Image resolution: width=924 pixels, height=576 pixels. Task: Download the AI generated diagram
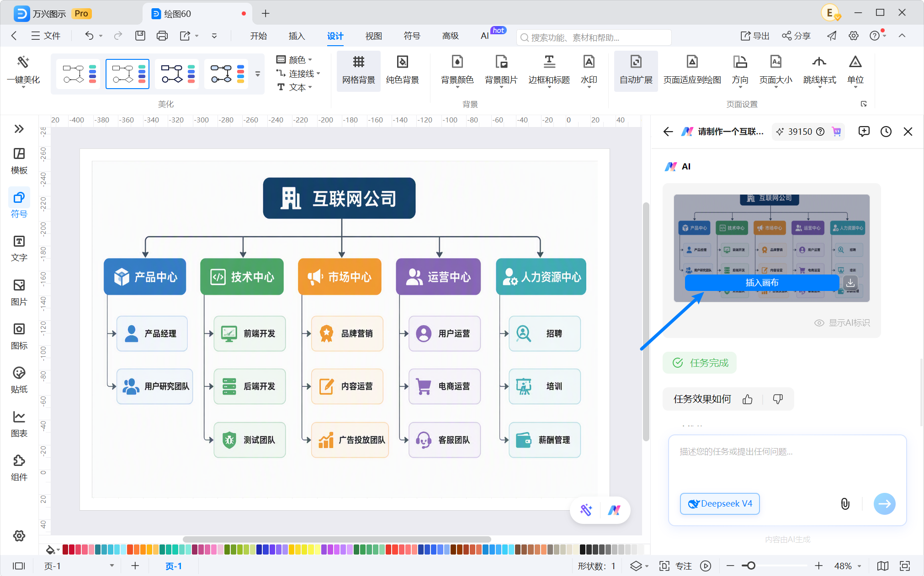(850, 283)
